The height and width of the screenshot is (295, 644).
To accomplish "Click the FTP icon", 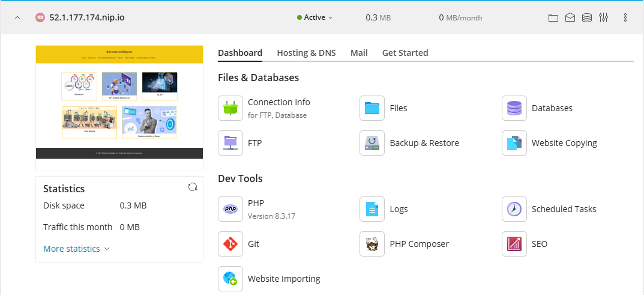I will 230,143.
